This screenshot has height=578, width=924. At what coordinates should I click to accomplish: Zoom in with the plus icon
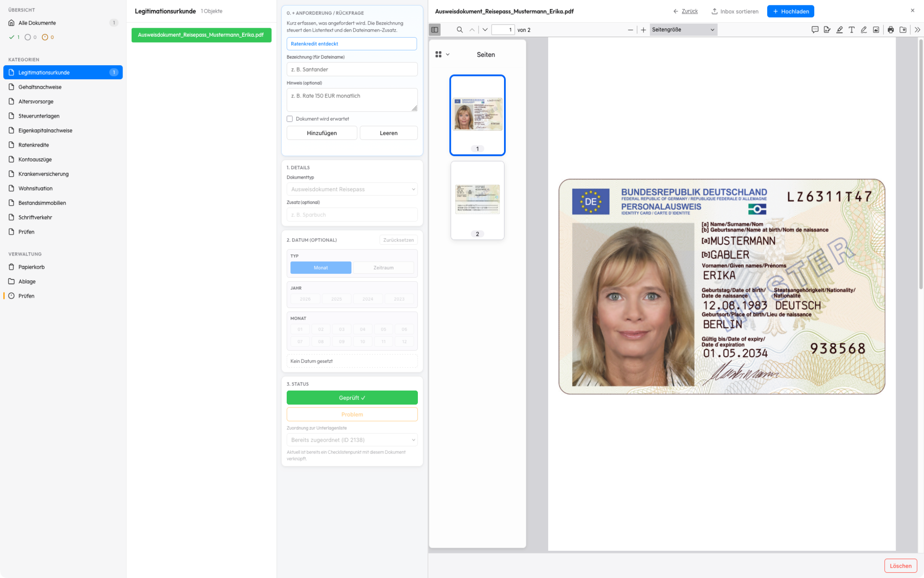[x=643, y=30]
